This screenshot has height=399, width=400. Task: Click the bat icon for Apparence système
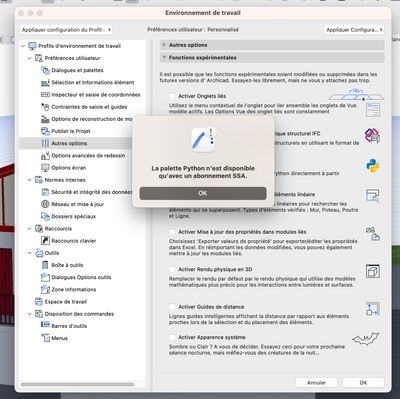pyautogui.click(x=366, y=339)
